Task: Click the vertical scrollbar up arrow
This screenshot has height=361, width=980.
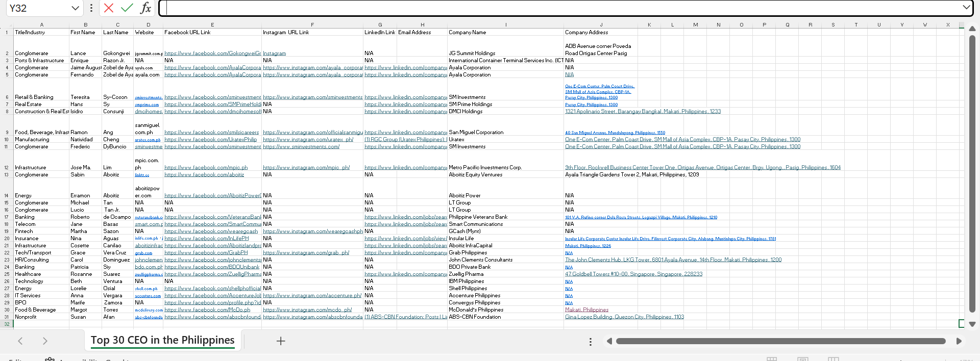Action: coord(972,29)
